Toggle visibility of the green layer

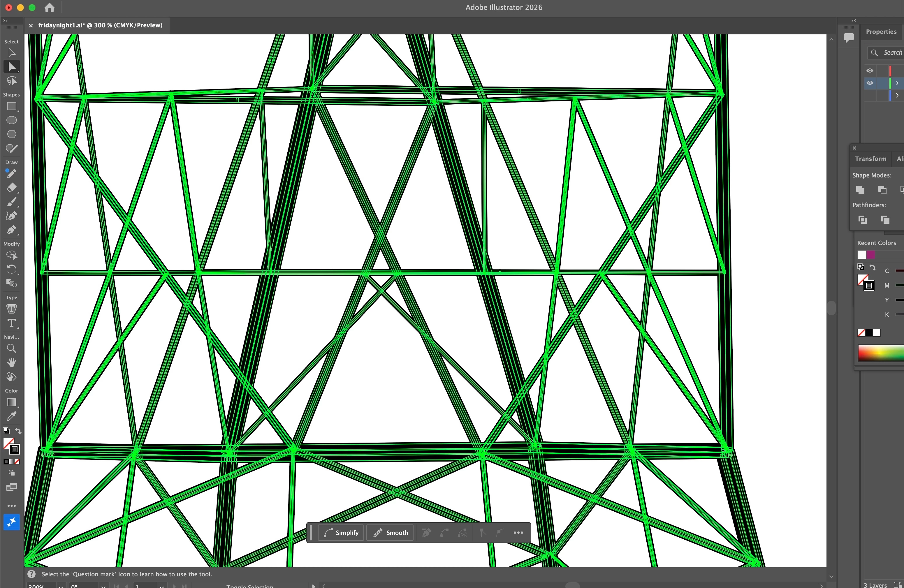tap(870, 83)
